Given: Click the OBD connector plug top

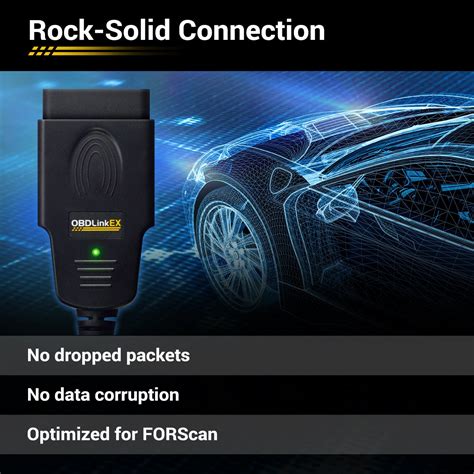Looking at the screenshot, I should click(x=96, y=104).
